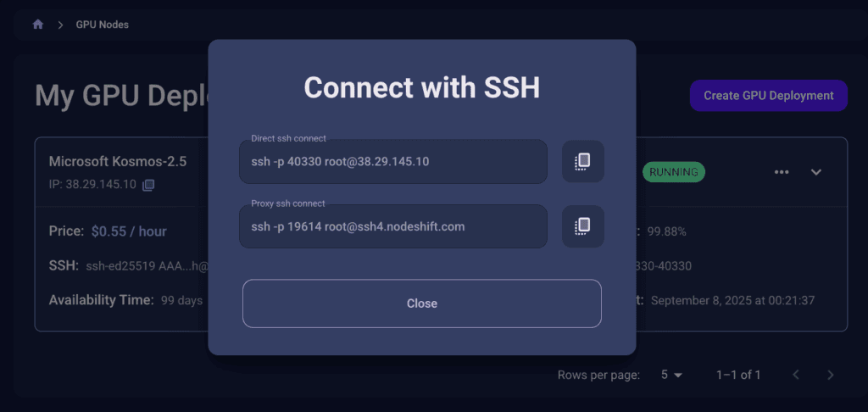The image size is (868, 412).
Task: Go to the previous page arrow
Action: pos(796,375)
